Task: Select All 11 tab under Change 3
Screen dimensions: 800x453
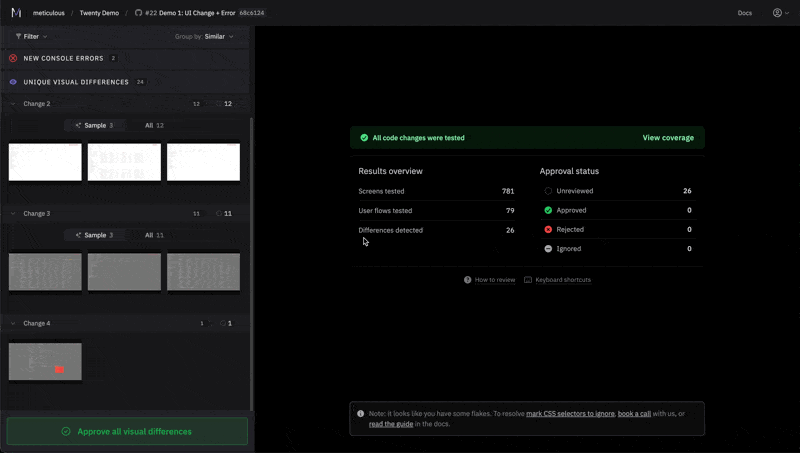Action: pyautogui.click(x=154, y=235)
